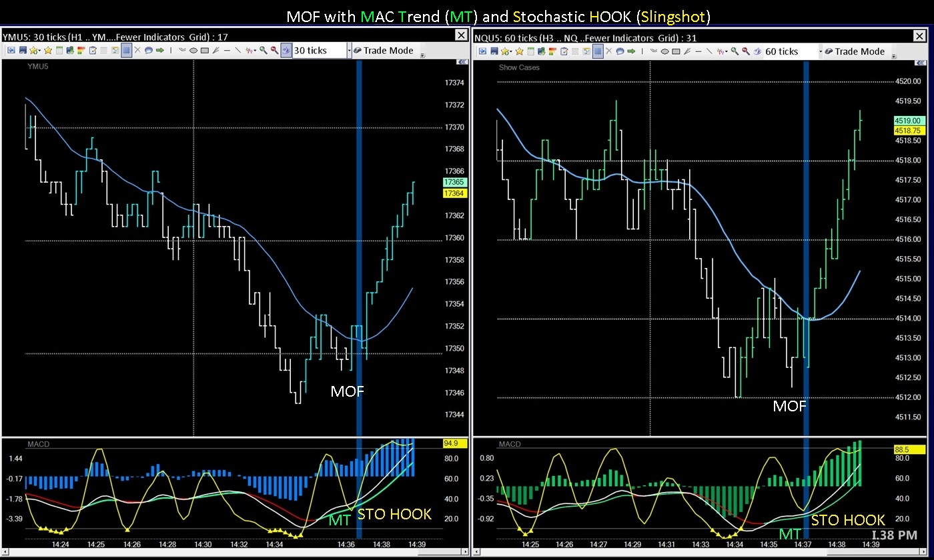Click the zoom-out magnifier on right chart
Screen dimensions: 934x560
[x=744, y=51]
